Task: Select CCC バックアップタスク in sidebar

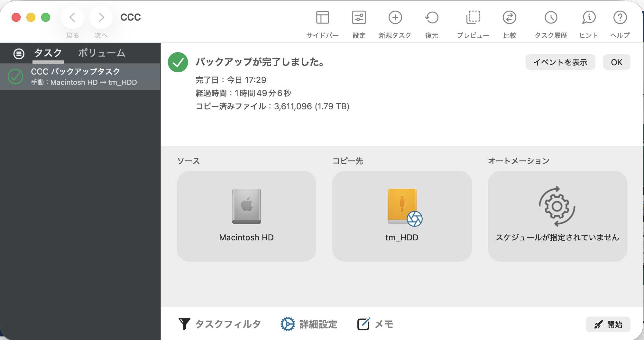Action: point(80,76)
